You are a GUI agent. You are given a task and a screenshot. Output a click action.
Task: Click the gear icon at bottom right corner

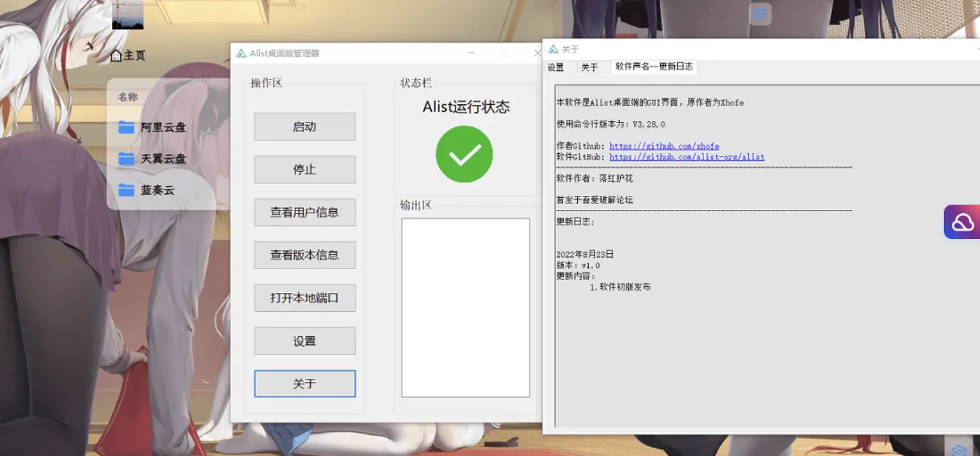tap(958, 450)
